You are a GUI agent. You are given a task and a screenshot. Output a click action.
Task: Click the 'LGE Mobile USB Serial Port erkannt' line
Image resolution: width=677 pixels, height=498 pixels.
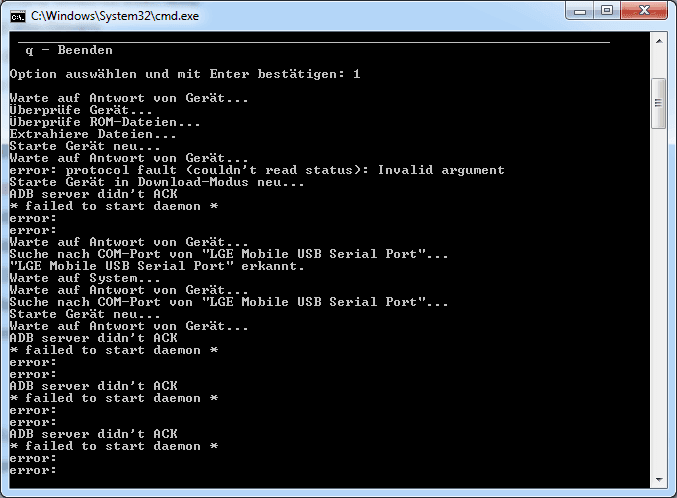157,266
